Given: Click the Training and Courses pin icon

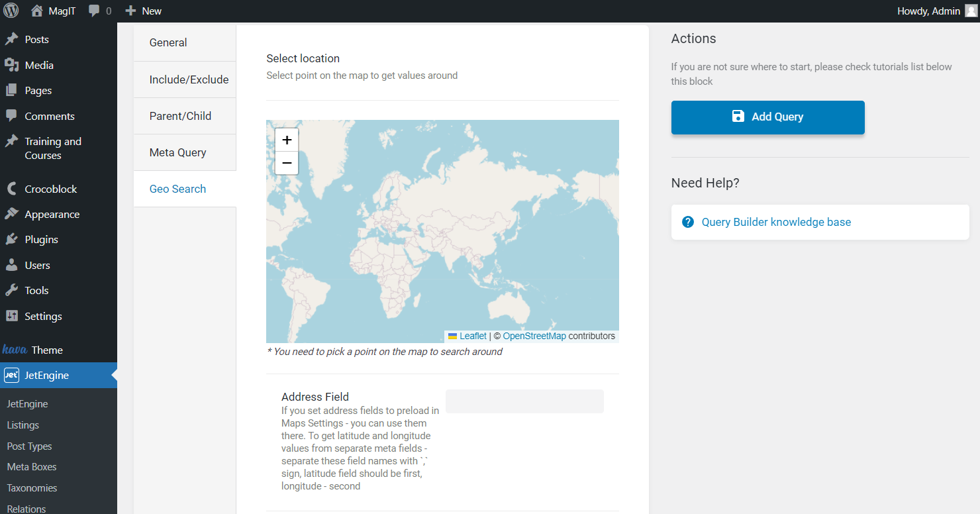Looking at the screenshot, I should coord(11,141).
